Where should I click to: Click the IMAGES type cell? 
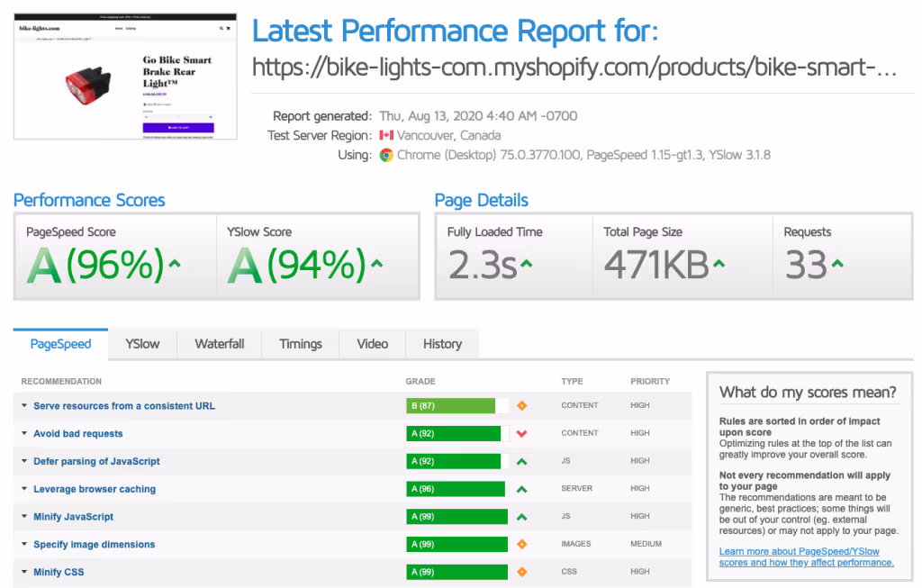click(x=576, y=544)
